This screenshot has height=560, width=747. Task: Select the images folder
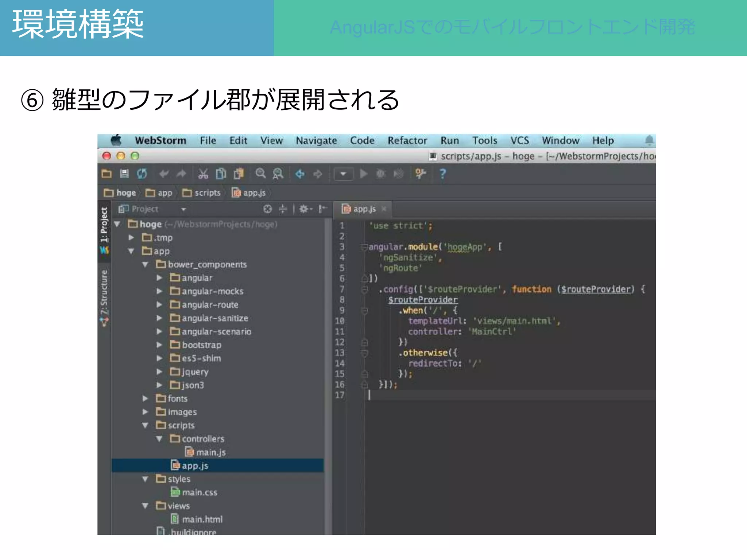click(177, 412)
